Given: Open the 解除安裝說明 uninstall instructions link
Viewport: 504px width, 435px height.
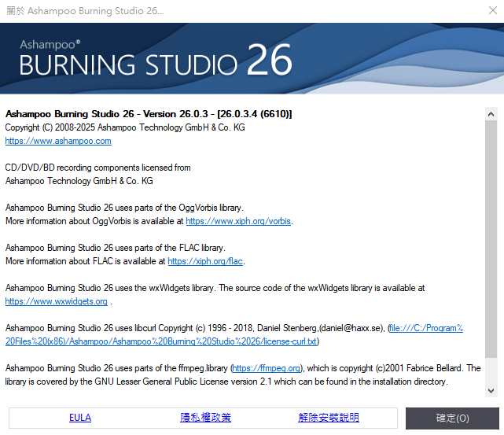Looking at the screenshot, I should coord(329,418).
